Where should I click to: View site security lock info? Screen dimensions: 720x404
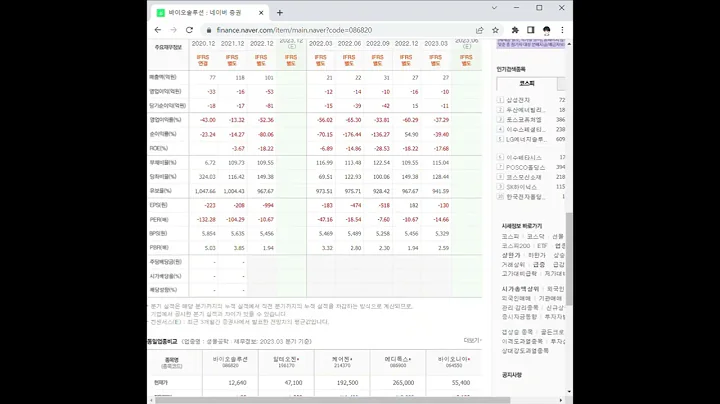[x=209, y=30]
